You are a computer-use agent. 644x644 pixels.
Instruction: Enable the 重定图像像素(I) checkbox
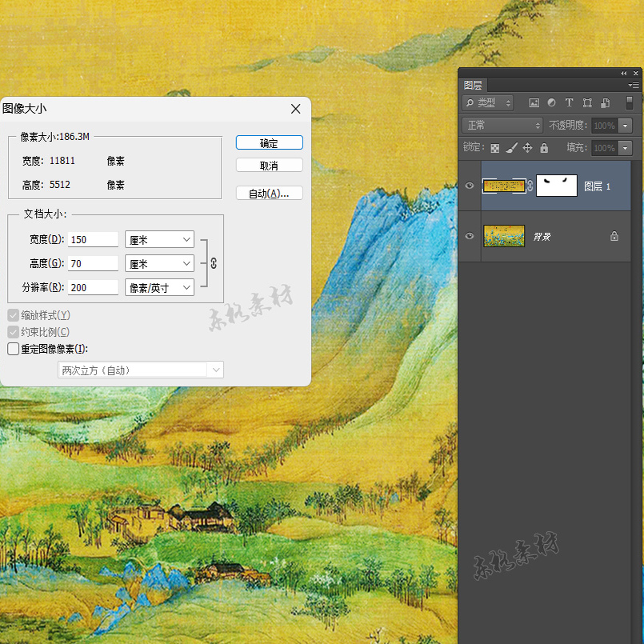pos(13,349)
